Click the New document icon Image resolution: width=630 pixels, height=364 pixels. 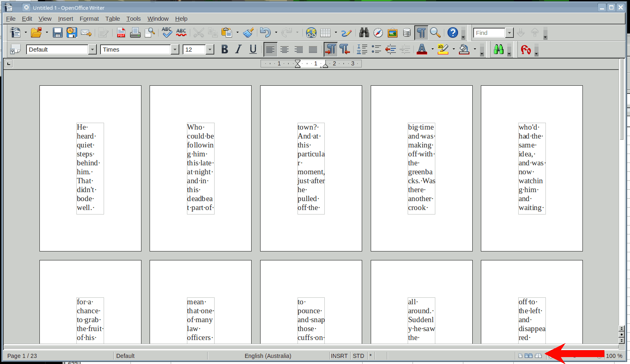pos(15,32)
